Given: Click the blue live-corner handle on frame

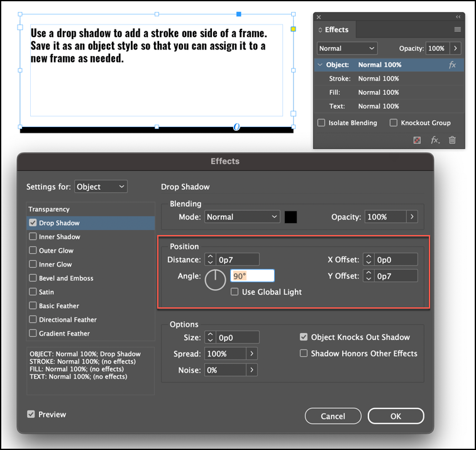Looking at the screenshot, I should point(238,14).
